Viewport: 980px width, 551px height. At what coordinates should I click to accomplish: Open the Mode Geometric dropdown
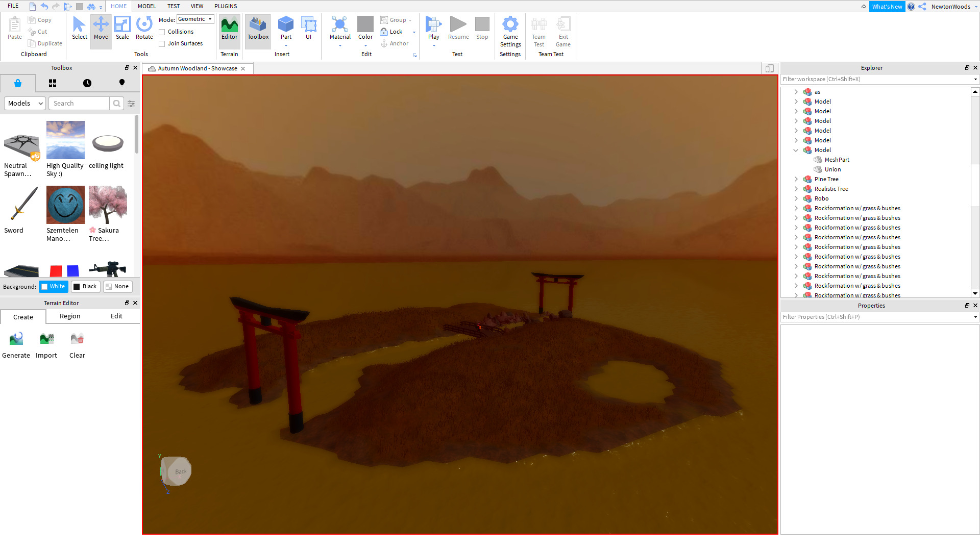(x=195, y=19)
